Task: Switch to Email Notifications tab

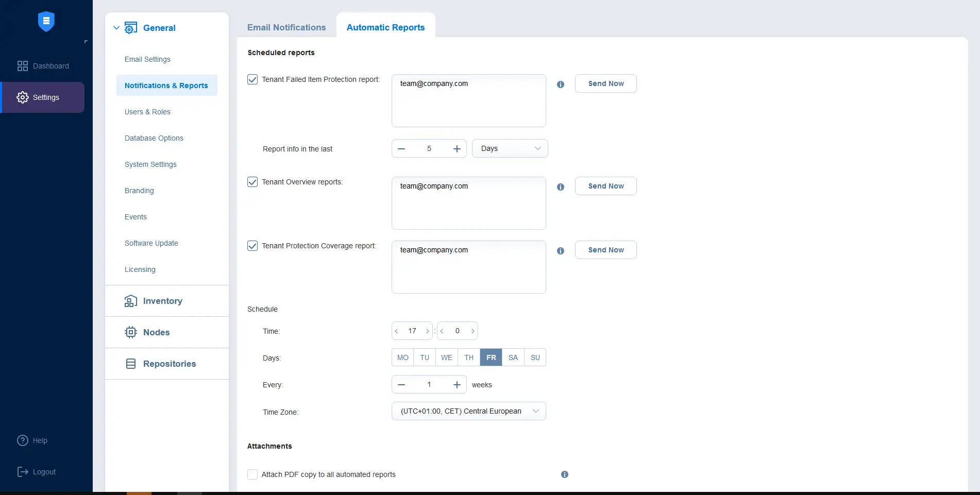Action: (x=286, y=27)
